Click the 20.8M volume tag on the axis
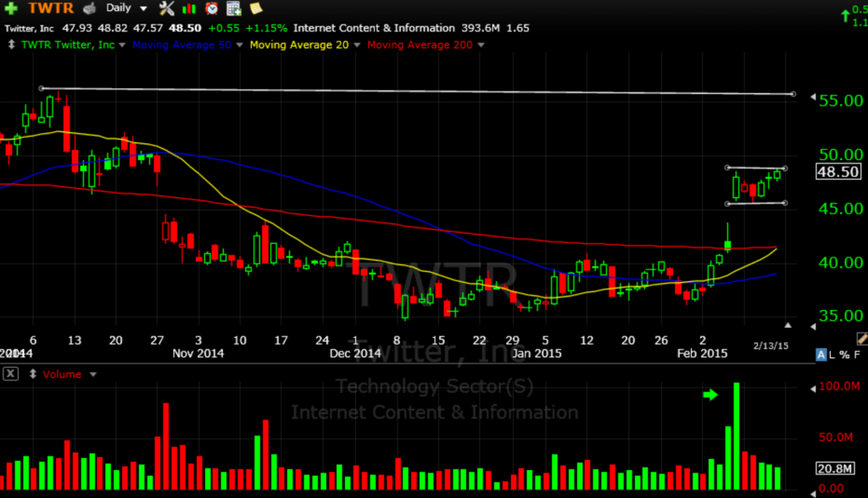The image size is (868, 498). (835, 468)
